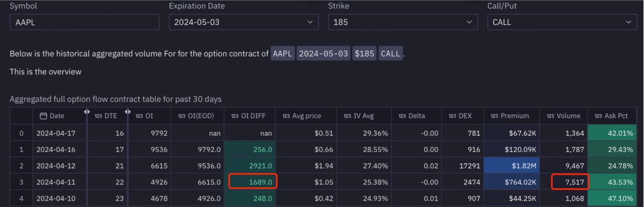Select the date cell 2024-04-12

[60, 166]
